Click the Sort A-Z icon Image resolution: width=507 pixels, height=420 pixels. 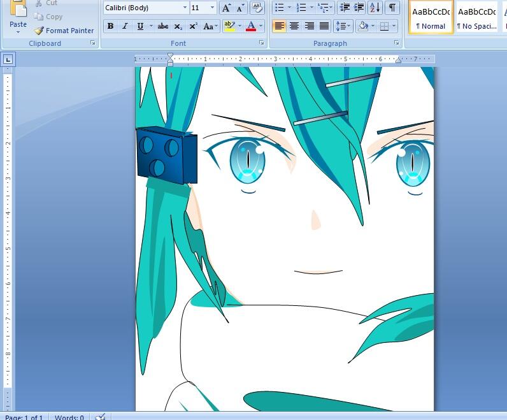[375, 8]
